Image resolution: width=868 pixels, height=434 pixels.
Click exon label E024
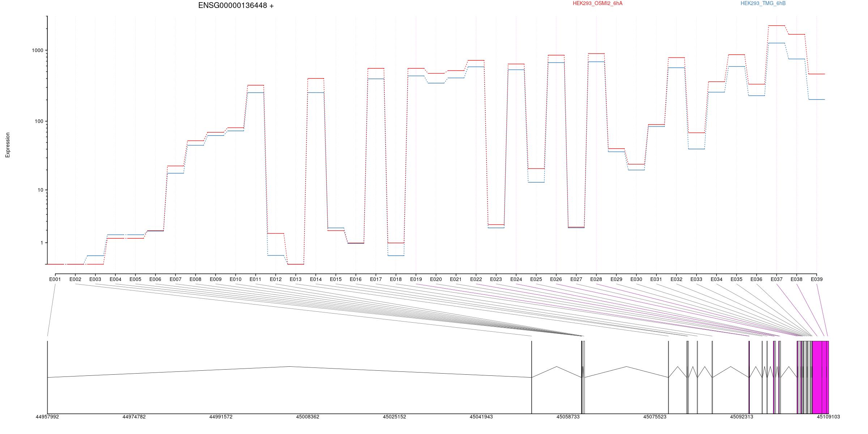[x=516, y=279]
